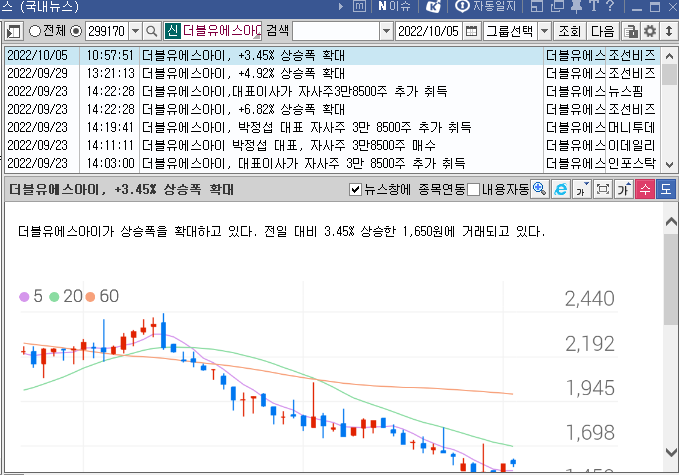
Task: Select the 전체 radio button
Action: click(x=35, y=31)
